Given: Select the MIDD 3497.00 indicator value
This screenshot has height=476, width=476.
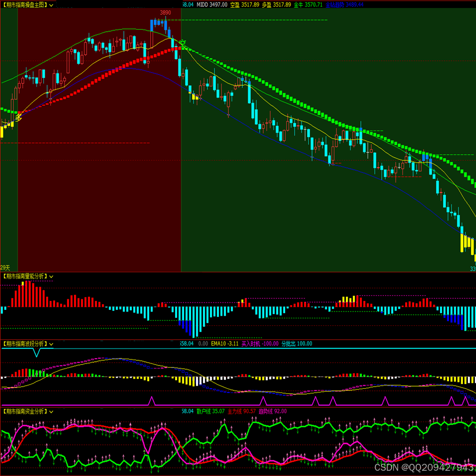Looking at the screenshot, I should point(212,5).
